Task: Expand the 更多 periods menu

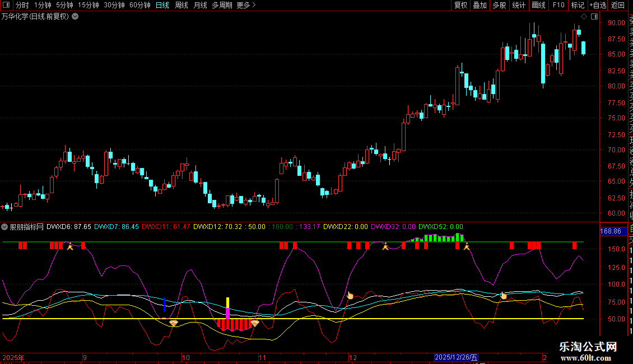Action: tap(246, 5)
